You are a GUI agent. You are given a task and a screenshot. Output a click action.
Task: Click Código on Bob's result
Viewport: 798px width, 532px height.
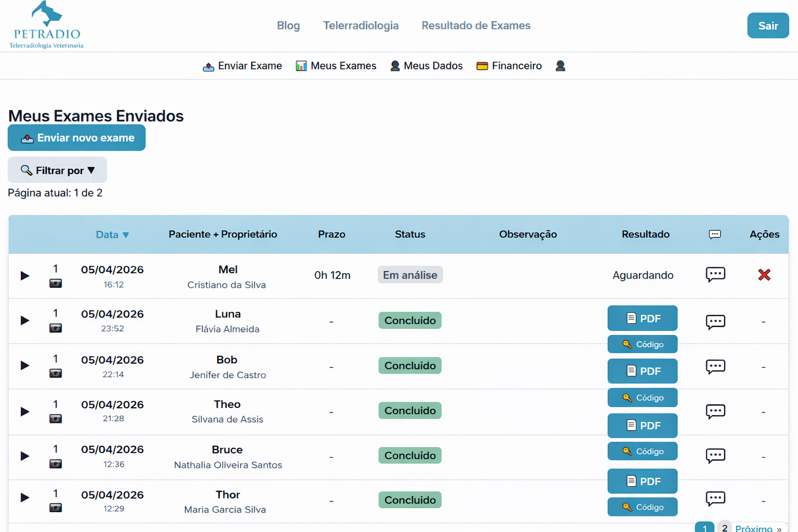(642, 397)
